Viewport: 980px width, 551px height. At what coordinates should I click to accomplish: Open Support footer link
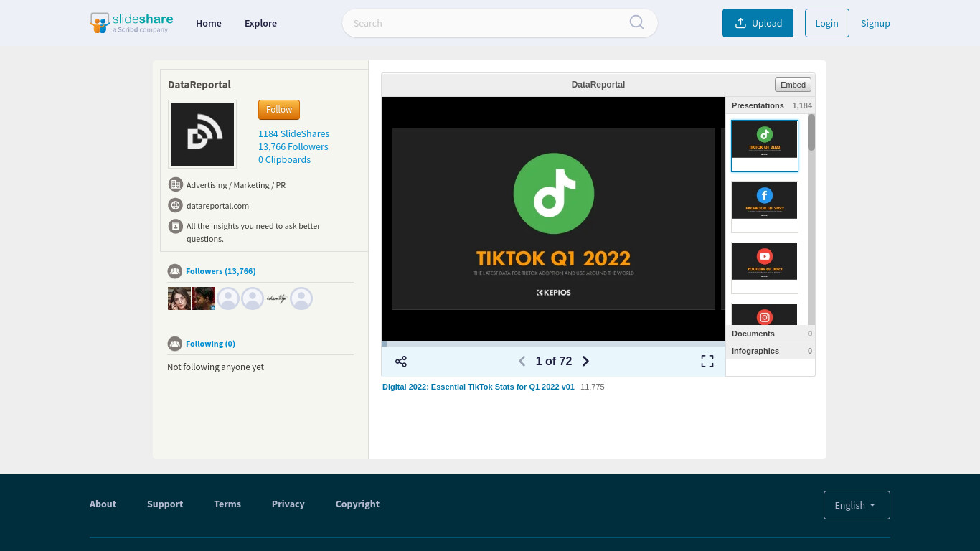tap(165, 504)
